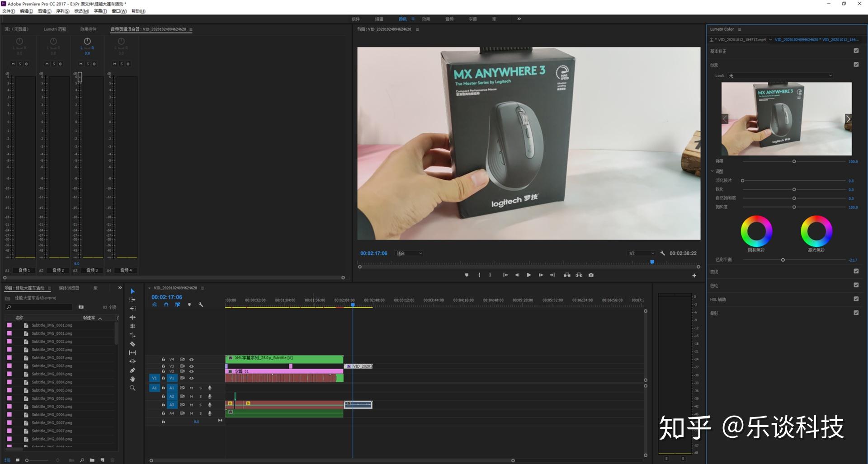Image resolution: width=868 pixels, height=464 pixels.
Task: Mute timeline track A3
Action: click(192, 405)
